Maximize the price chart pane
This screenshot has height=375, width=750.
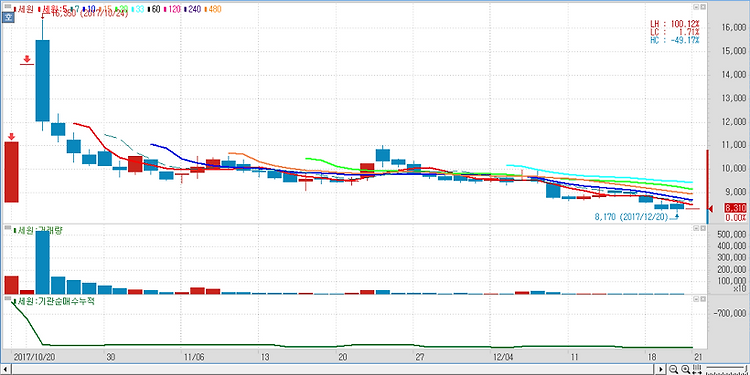(x=703, y=7)
